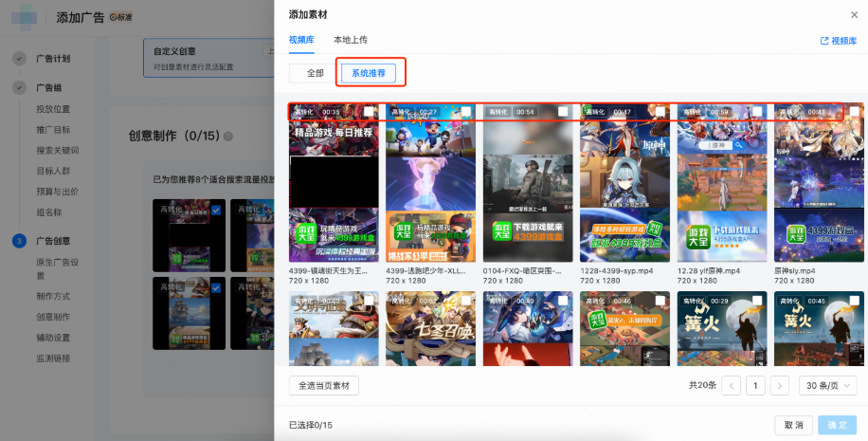Viewport: 868px width, 441px height.
Task: Check the box on 12.28 ylf原神.mp4
Action: (757, 111)
